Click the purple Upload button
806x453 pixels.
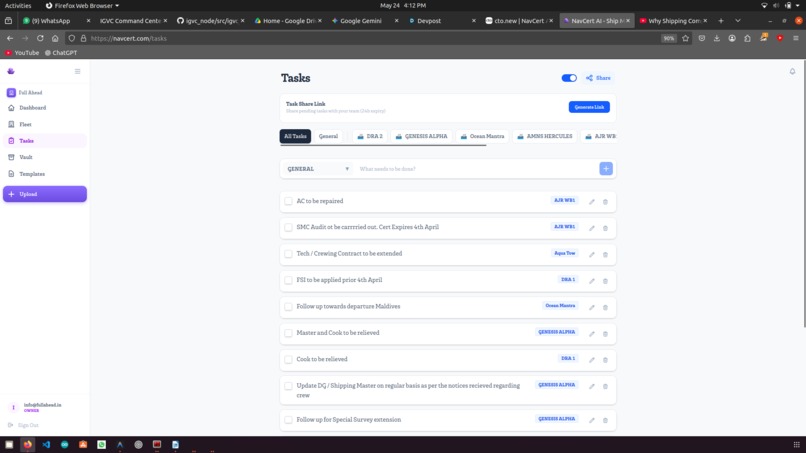coord(45,194)
